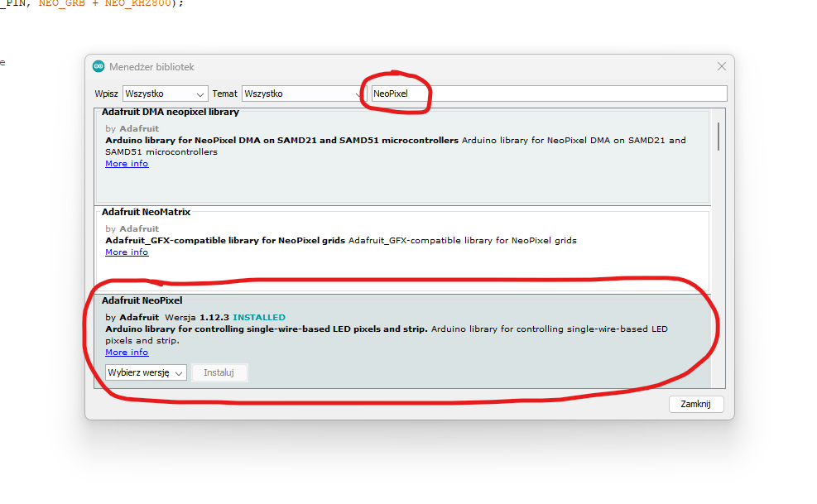Click the Wpisz label

point(106,94)
